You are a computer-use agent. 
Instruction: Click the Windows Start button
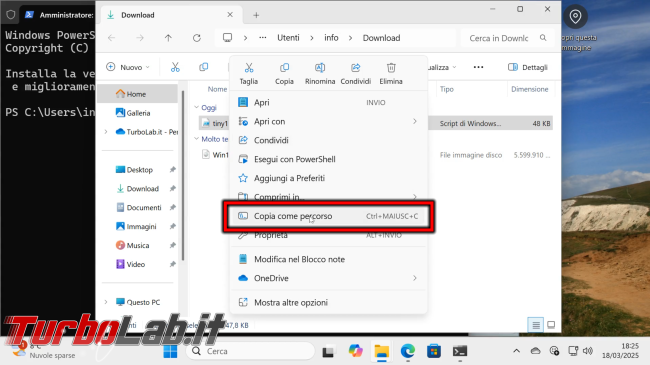tap(170, 351)
